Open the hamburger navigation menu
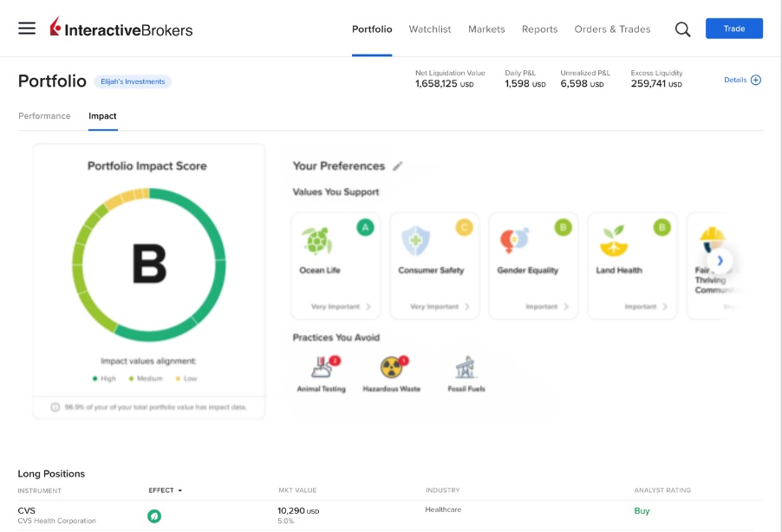Image resolution: width=782 pixels, height=532 pixels. 27,28
